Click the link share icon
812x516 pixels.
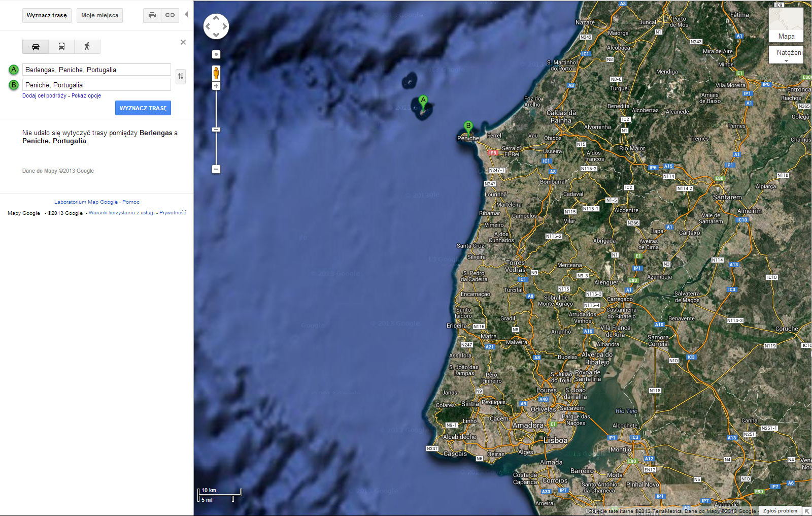(170, 15)
